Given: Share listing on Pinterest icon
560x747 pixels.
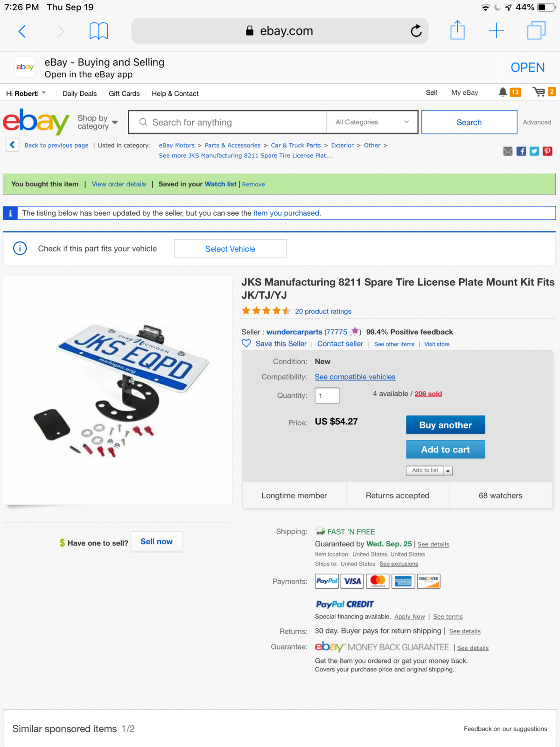Looking at the screenshot, I should (547, 151).
